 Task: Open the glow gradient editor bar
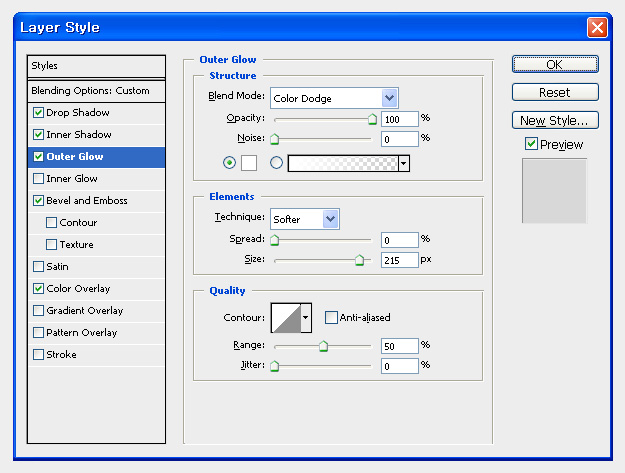point(343,163)
